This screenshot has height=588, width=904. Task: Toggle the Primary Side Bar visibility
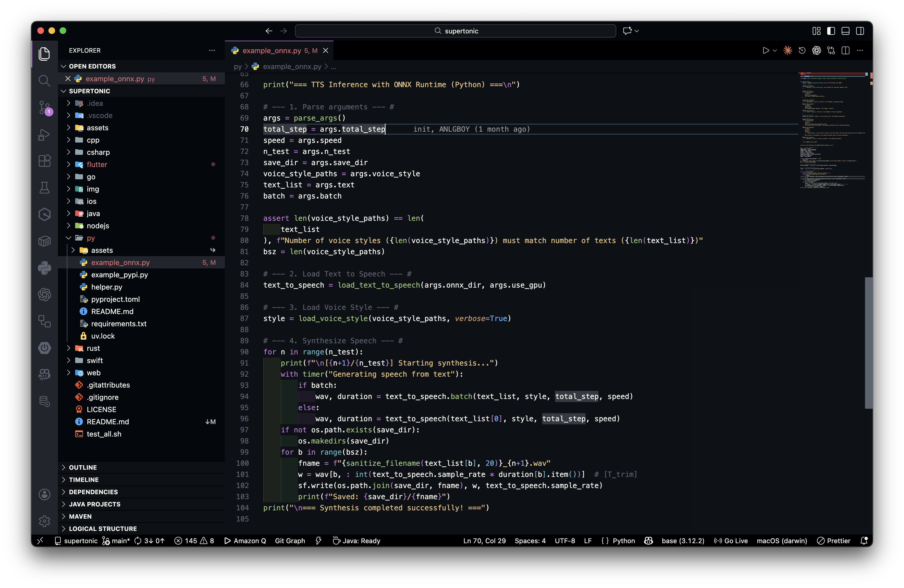coord(831,31)
